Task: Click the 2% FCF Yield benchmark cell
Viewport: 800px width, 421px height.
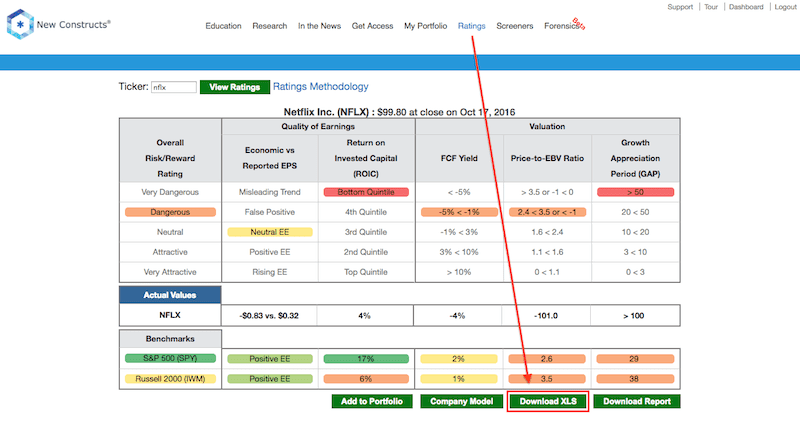Action: click(459, 359)
